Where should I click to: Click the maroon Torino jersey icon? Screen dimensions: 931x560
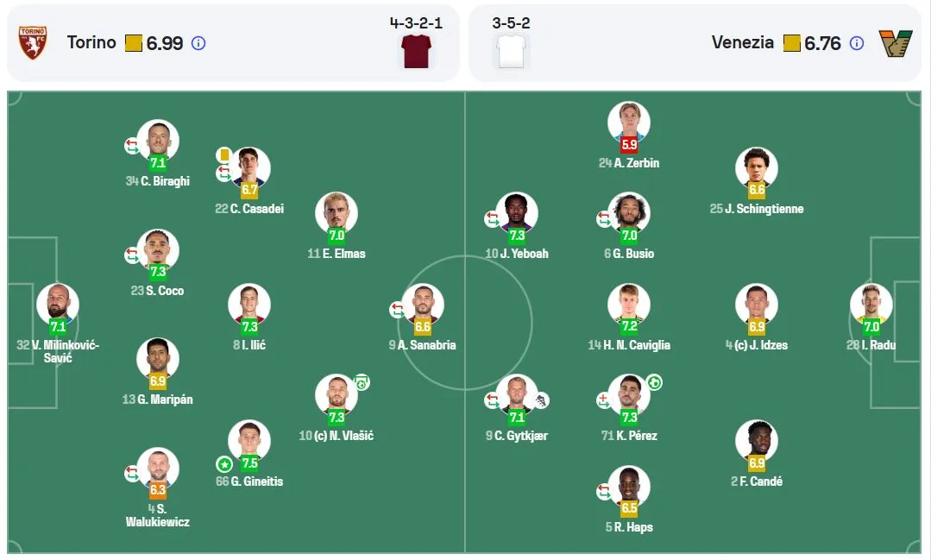coord(416,51)
